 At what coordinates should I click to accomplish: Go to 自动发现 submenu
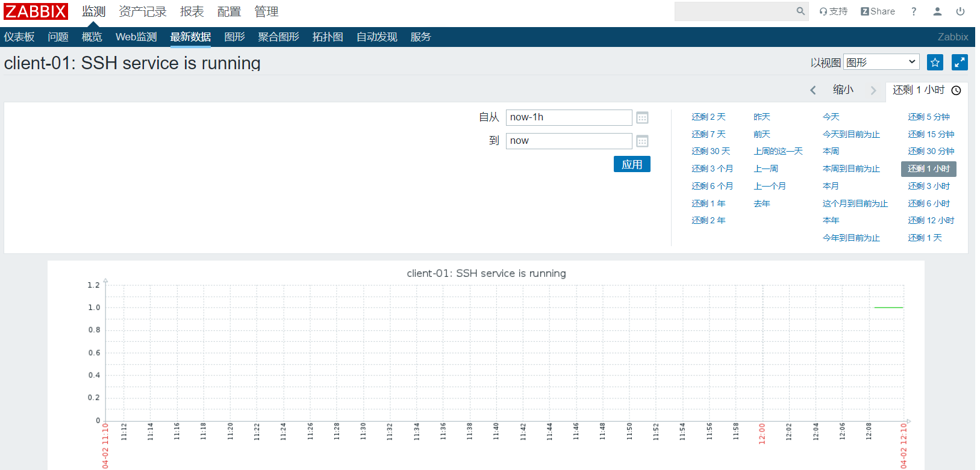377,37
